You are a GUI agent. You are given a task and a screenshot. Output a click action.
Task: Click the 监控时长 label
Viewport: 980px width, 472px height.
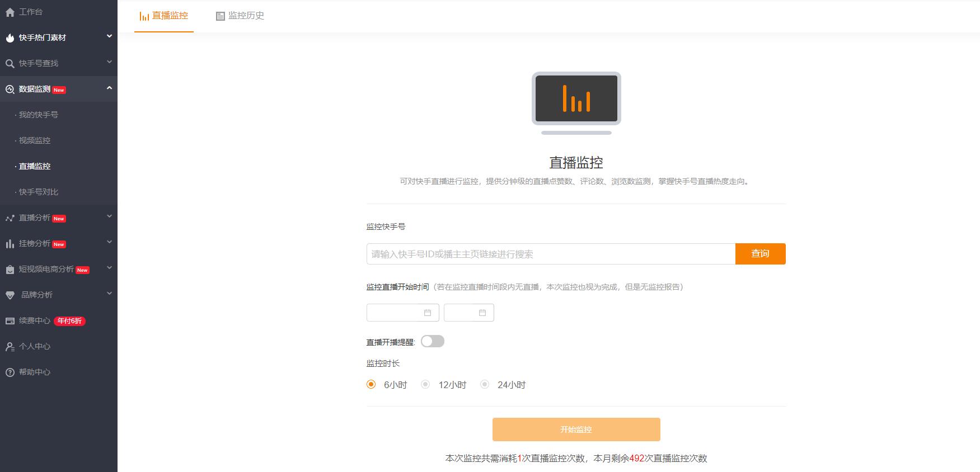tap(383, 364)
